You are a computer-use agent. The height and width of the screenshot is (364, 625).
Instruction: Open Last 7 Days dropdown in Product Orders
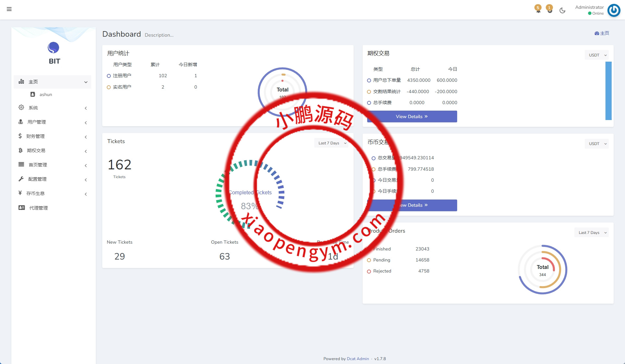click(592, 232)
